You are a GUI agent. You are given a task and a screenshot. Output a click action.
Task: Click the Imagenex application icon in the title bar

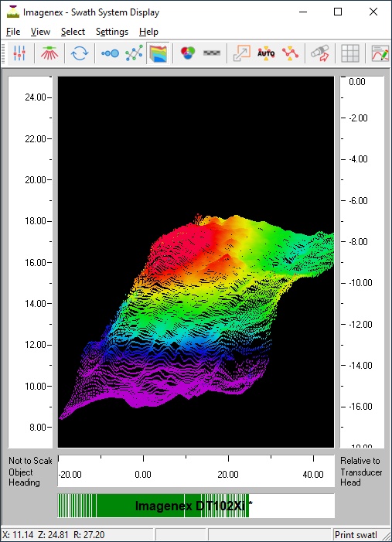[13, 12]
